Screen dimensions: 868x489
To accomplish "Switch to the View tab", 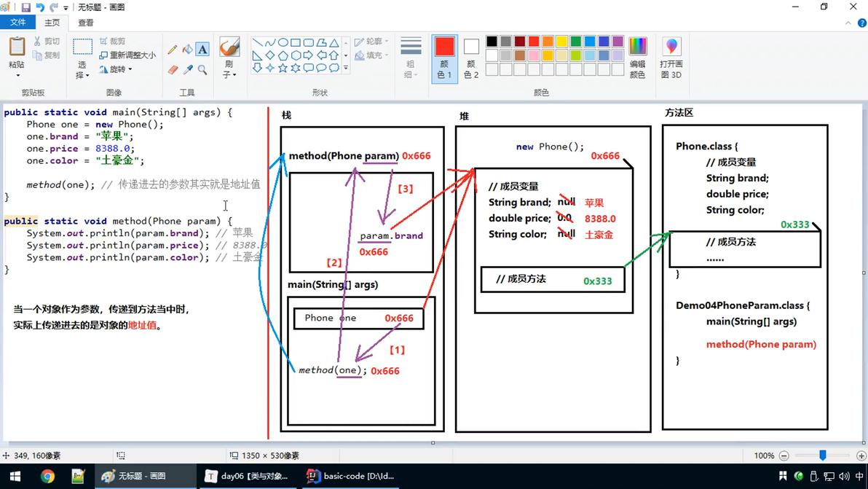I will 86,23.
